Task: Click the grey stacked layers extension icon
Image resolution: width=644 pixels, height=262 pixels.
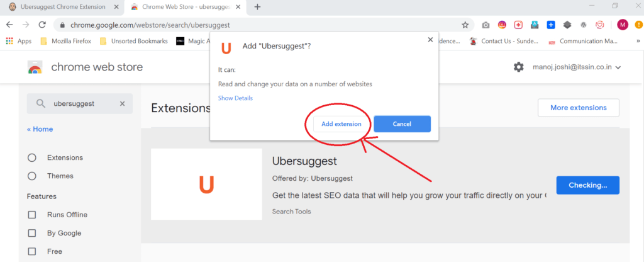Action: click(x=567, y=25)
